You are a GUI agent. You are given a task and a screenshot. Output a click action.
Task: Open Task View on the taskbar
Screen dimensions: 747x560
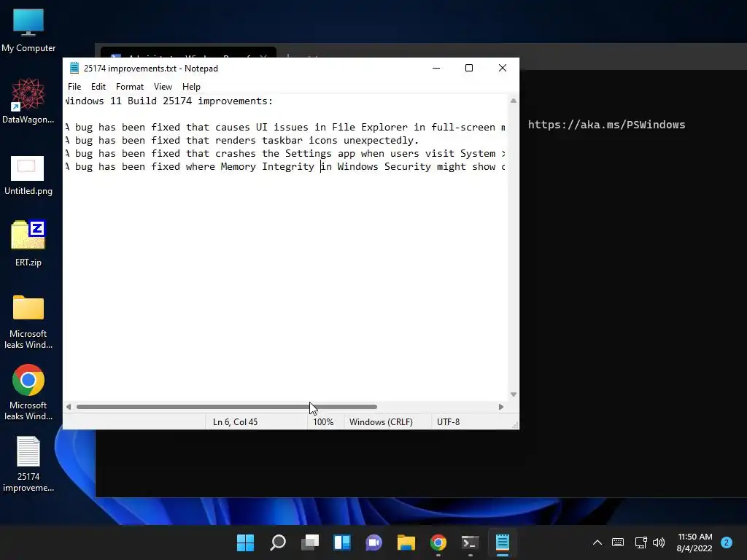[x=309, y=542]
